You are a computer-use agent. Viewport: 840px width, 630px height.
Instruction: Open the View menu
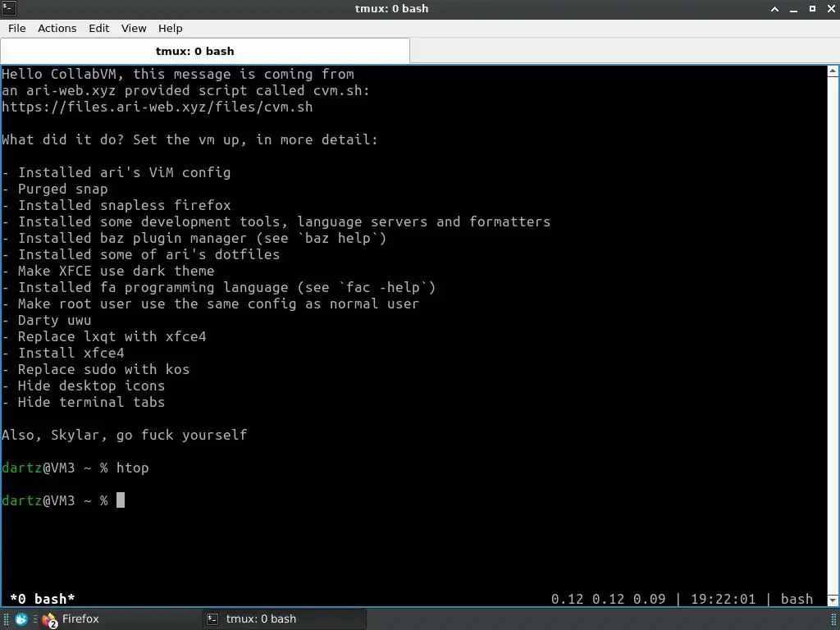click(134, 29)
